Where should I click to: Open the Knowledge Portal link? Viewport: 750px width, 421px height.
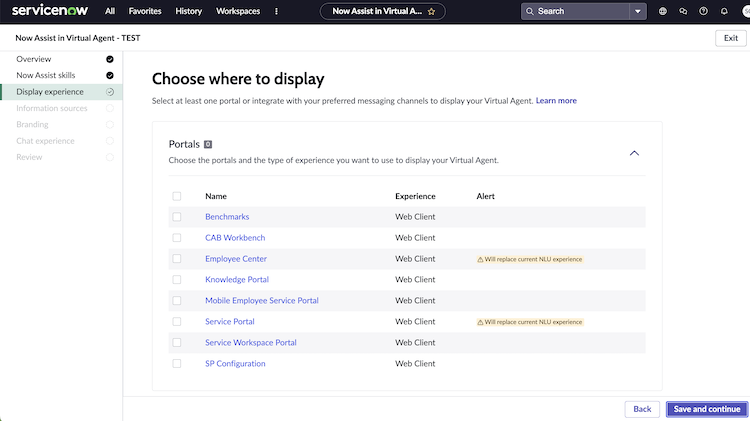point(237,279)
